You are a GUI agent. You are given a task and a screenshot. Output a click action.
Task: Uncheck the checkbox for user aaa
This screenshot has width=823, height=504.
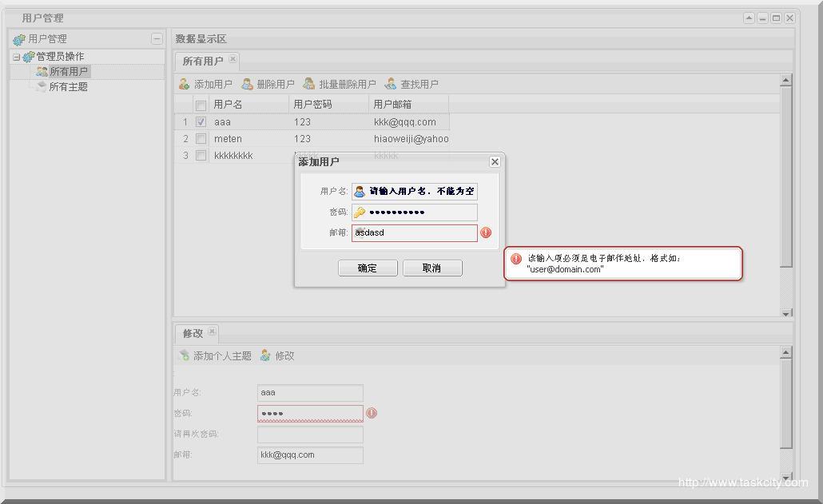pyautogui.click(x=201, y=122)
